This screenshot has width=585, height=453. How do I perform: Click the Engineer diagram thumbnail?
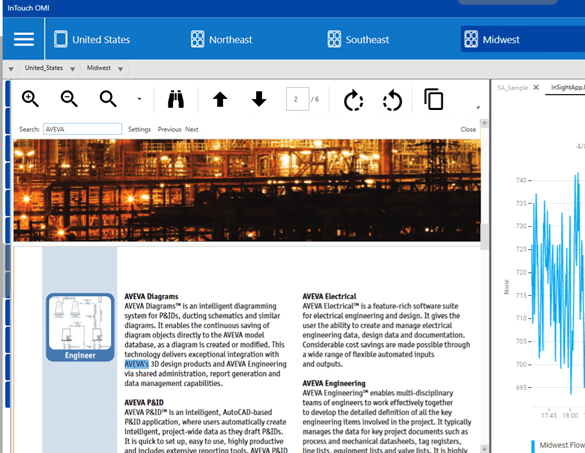pyautogui.click(x=80, y=327)
